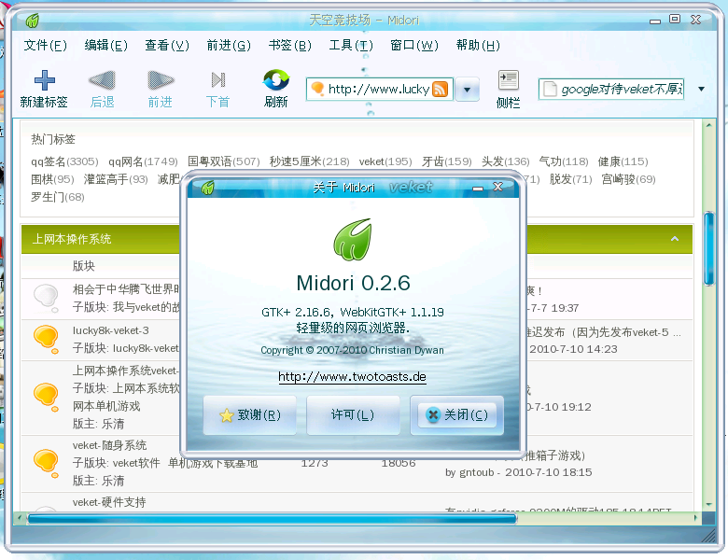Screen dimensions: 728x560
Task: Click the scroll-right arrow of horizontal scrollbar
Action: pyautogui.click(x=695, y=518)
